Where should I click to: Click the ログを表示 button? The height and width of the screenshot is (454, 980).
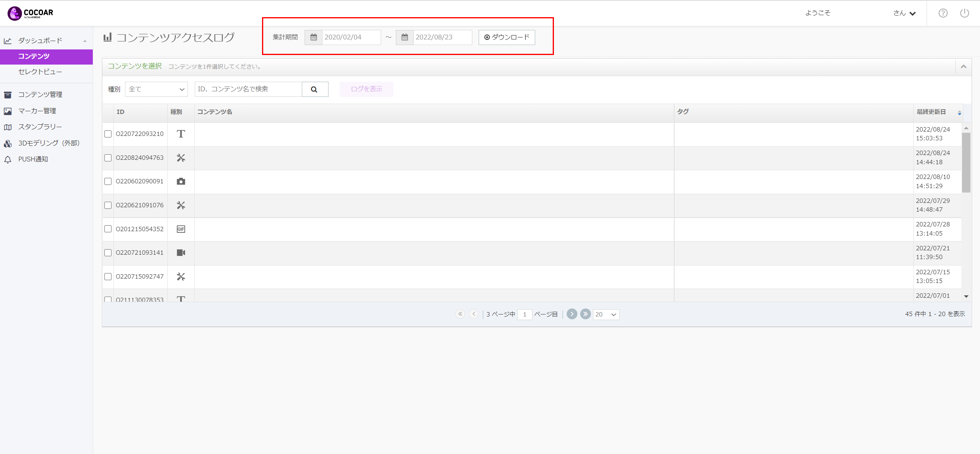pos(366,89)
